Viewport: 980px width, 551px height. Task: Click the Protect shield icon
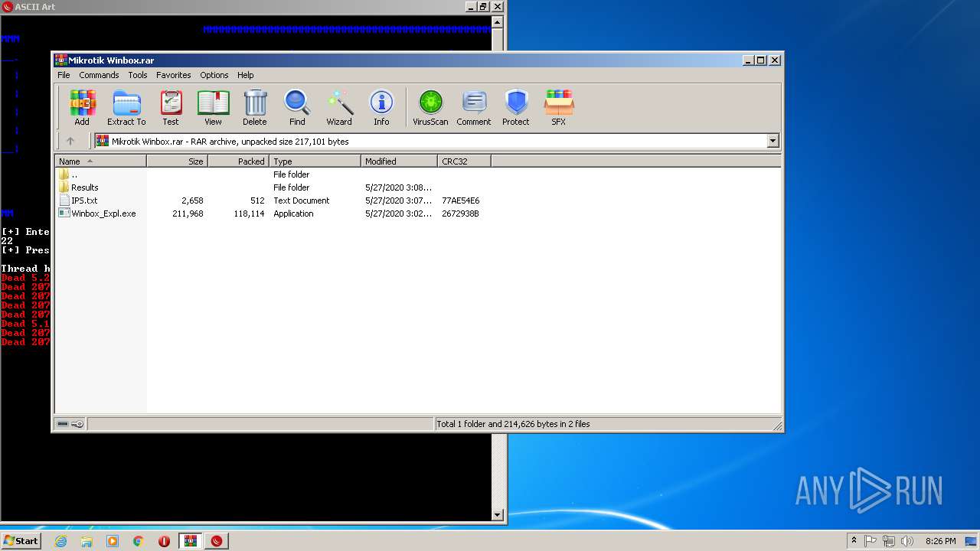[x=516, y=108]
